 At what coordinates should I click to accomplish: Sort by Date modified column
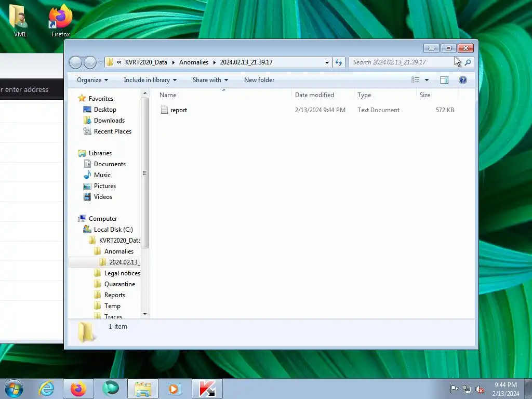[322, 95]
